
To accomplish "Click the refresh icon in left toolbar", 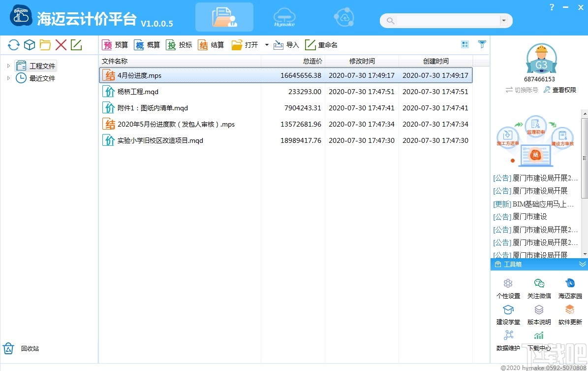I will coord(13,45).
